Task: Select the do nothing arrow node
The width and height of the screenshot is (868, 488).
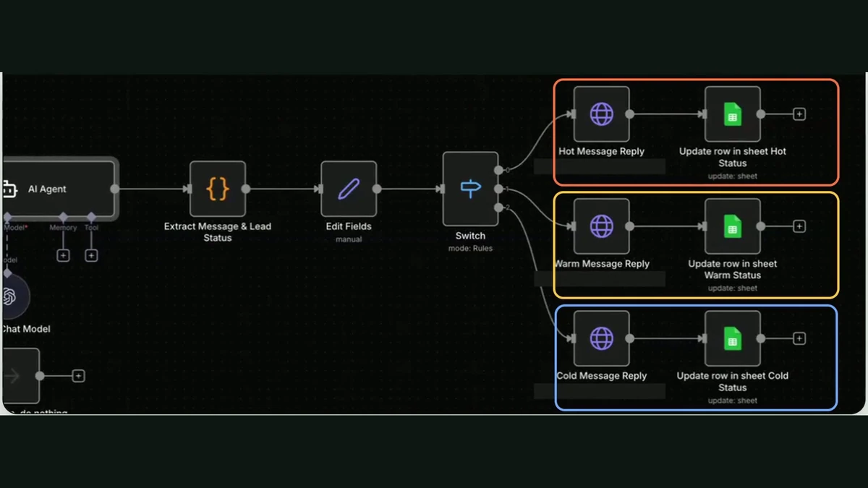Action: 20,376
